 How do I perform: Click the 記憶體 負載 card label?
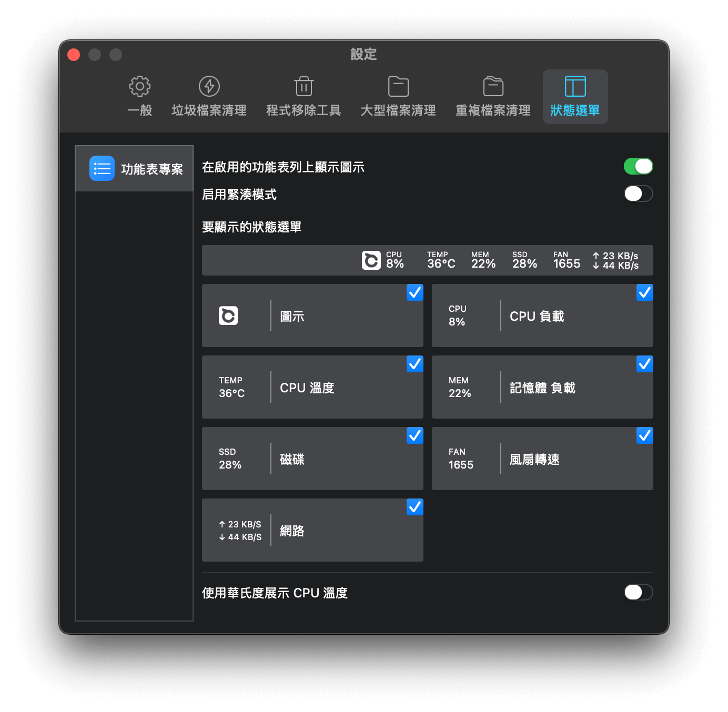[543, 388]
